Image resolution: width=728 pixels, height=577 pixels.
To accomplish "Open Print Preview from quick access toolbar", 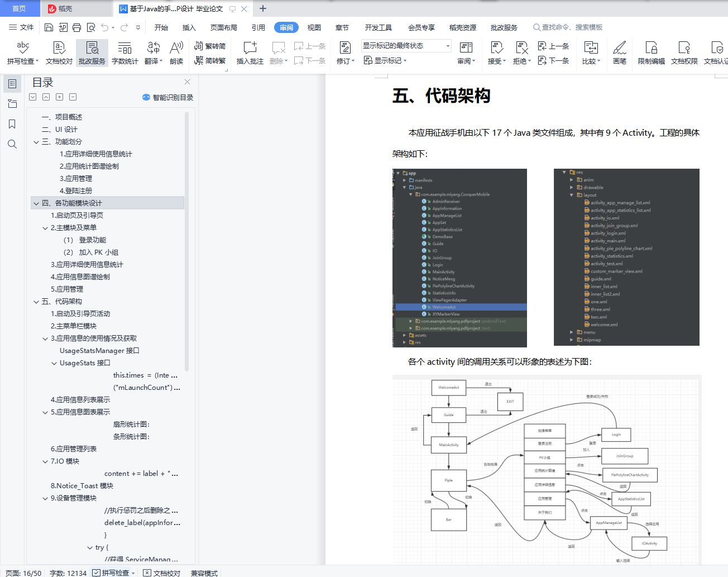I will tap(90, 27).
